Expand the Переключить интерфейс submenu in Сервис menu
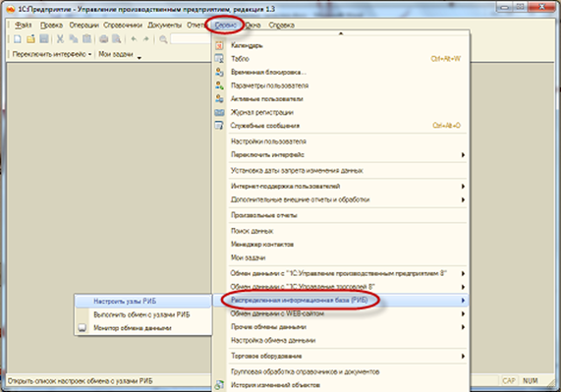This screenshot has width=561, height=392. pyautogui.click(x=463, y=155)
